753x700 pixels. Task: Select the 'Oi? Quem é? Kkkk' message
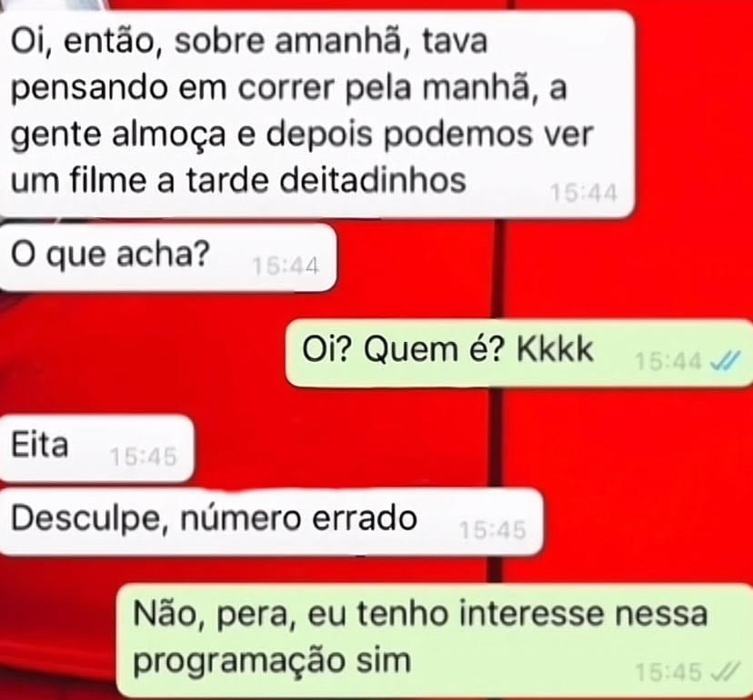[x=519, y=353]
